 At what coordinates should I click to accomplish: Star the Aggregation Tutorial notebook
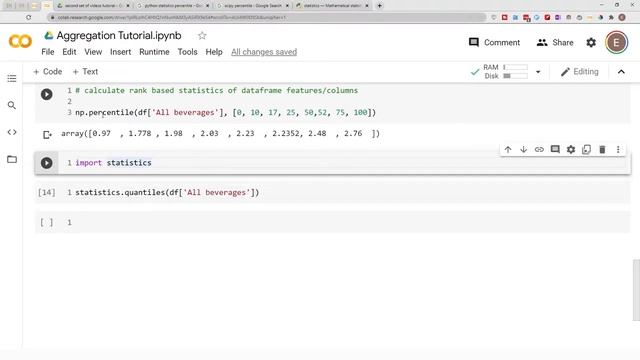tap(202, 36)
